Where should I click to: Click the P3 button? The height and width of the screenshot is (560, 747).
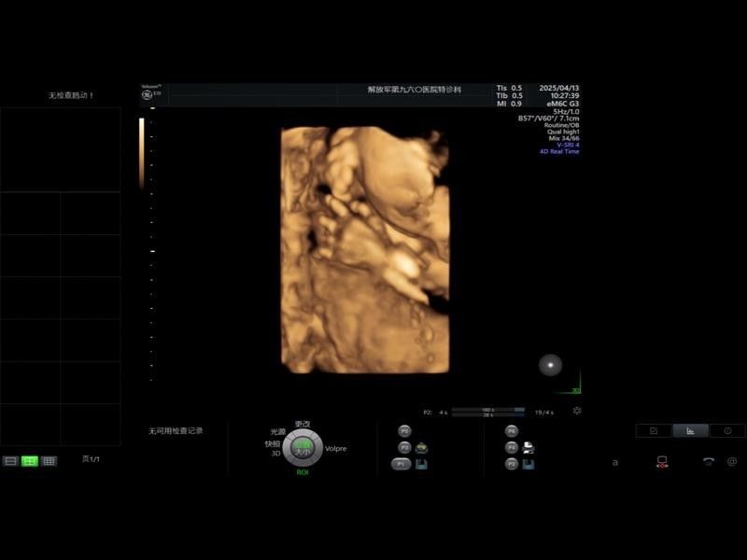click(404, 448)
